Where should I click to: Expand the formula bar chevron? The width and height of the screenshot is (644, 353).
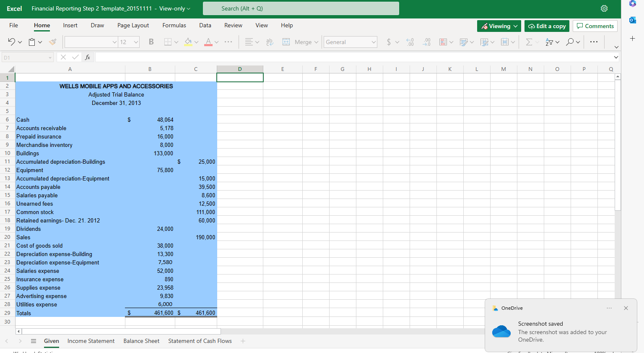[x=616, y=57]
